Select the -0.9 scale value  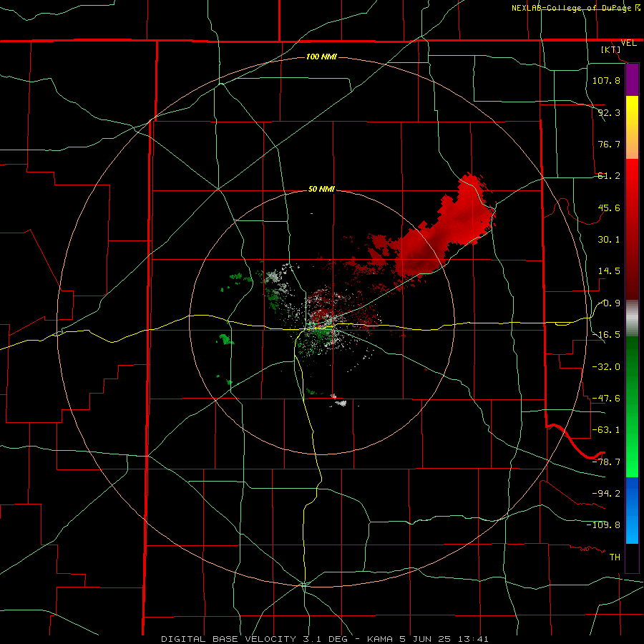tap(609, 303)
